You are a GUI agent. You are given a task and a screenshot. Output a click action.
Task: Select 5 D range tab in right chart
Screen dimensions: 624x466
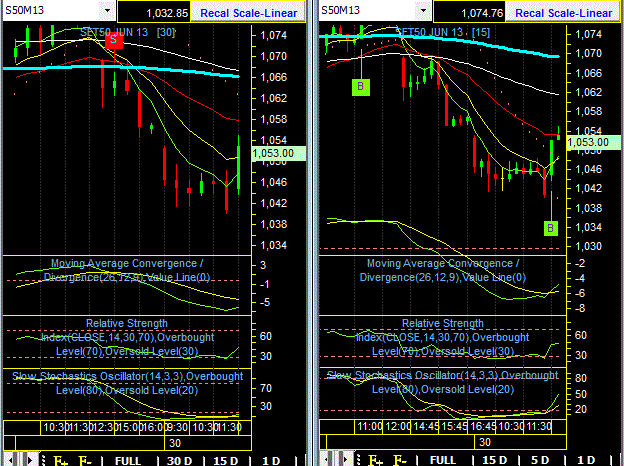click(540, 460)
